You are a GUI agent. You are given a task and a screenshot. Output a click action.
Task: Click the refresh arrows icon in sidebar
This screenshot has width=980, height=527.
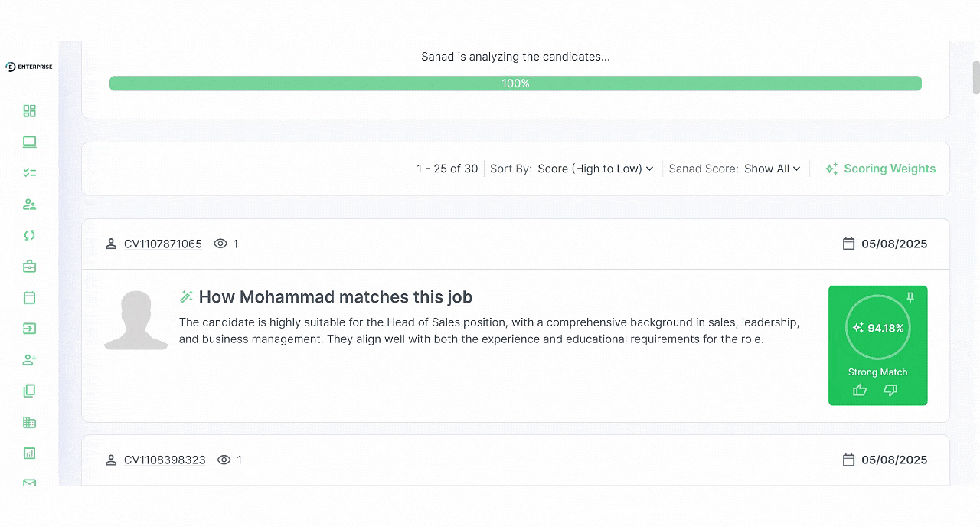(30, 235)
